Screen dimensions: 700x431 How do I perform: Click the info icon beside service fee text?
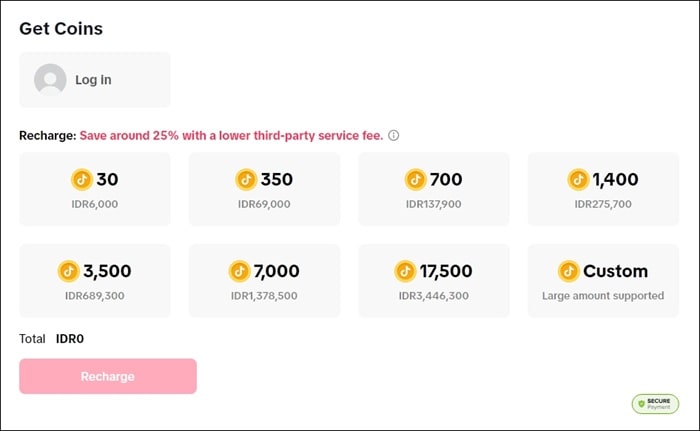coord(394,136)
